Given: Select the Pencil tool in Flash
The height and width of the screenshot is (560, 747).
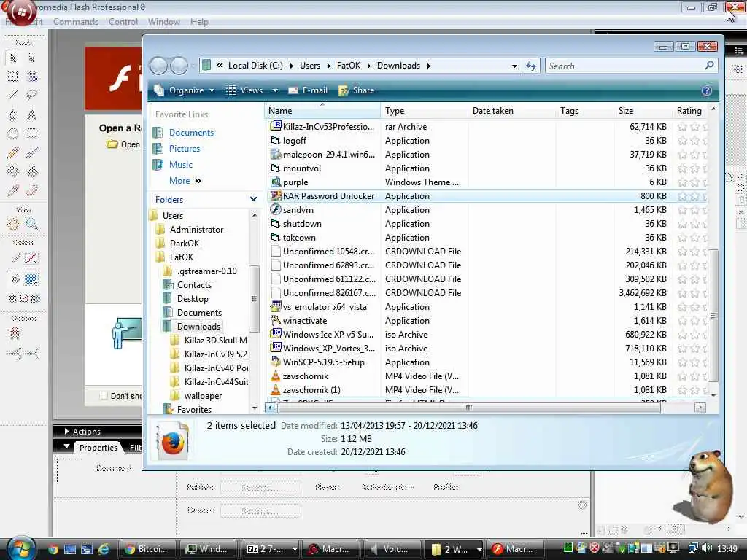Looking at the screenshot, I should point(13,152).
